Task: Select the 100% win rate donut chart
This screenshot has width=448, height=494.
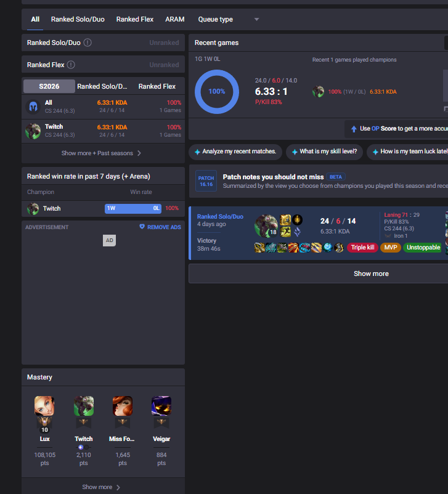Action: pyautogui.click(x=217, y=92)
